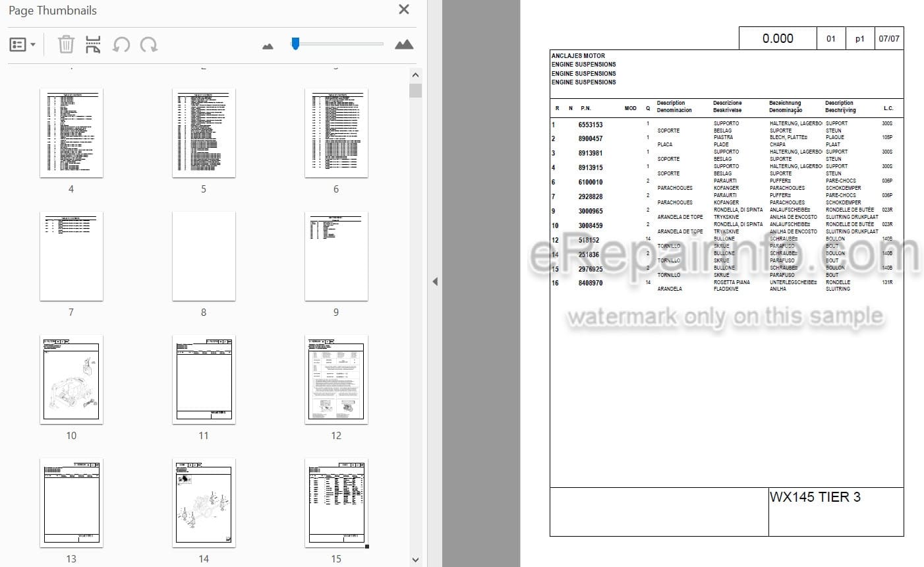Select page 15 thumbnail
This screenshot has width=924, height=567.
pyautogui.click(x=336, y=503)
